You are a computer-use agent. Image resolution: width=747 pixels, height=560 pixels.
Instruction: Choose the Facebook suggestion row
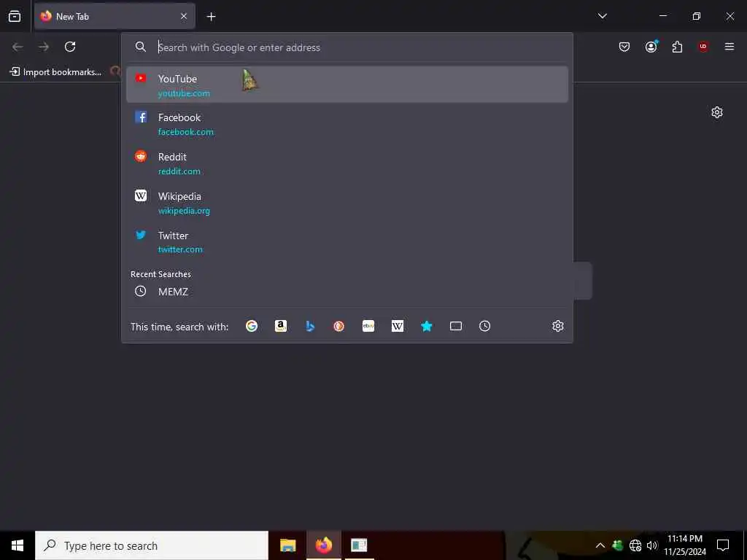[x=347, y=124]
